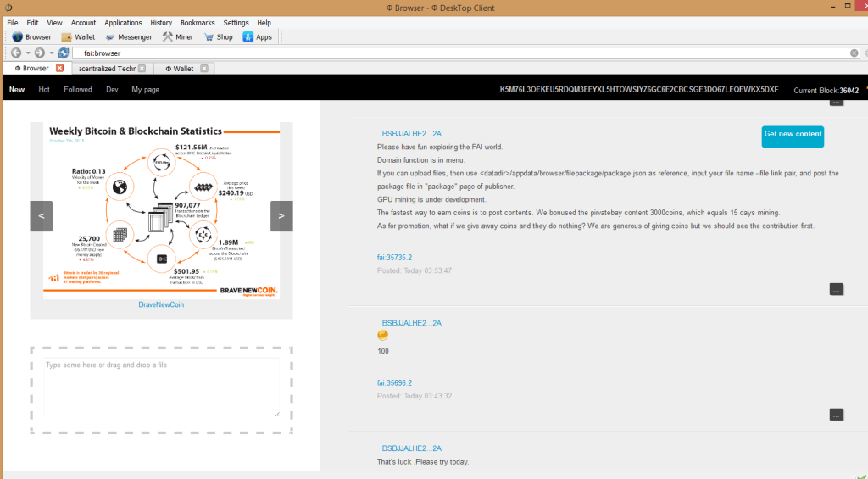Open the Shop toolbar button
Viewport: 868px width, 479px height.
(x=218, y=37)
